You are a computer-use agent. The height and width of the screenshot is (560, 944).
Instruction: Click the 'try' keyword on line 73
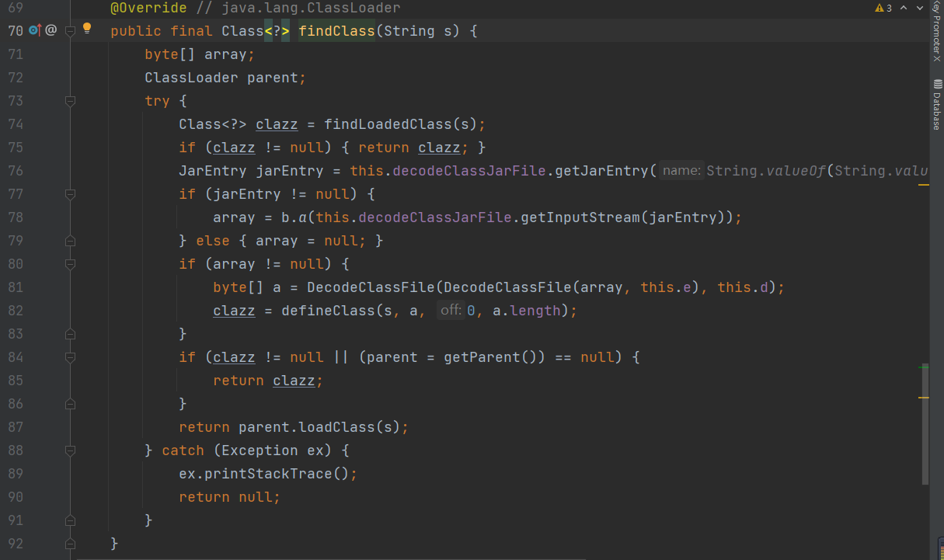click(x=157, y=101)
